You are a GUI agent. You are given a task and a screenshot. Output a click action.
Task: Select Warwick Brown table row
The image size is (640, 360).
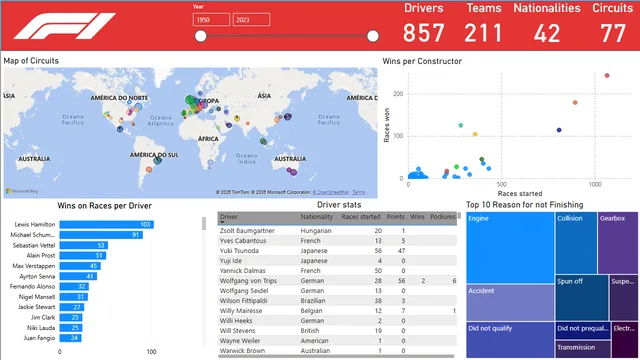tap(337, 351)
